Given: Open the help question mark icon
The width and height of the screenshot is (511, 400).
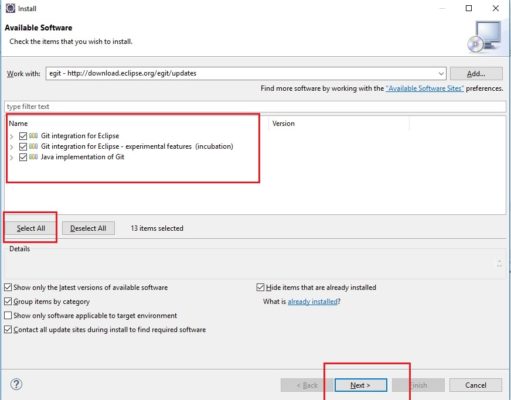Looking at the screenshot, I should 16,384.
